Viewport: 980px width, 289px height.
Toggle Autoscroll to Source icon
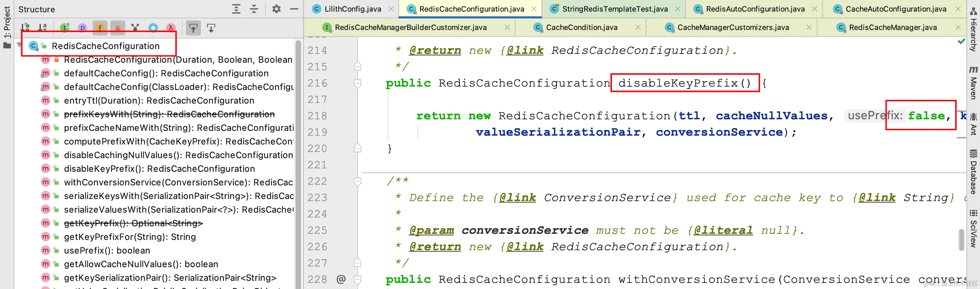pos(193,28)
